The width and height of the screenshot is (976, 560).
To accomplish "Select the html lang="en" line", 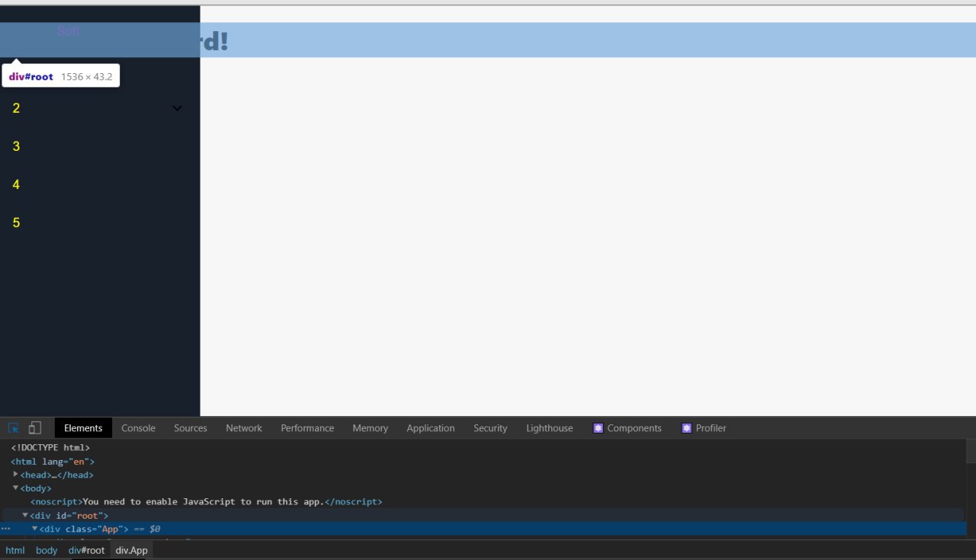I will (x=53, y=461).
